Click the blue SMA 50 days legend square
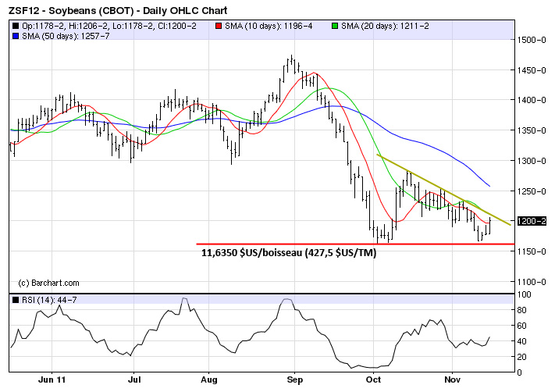This screenshot has width=555, height=392. 14,37
